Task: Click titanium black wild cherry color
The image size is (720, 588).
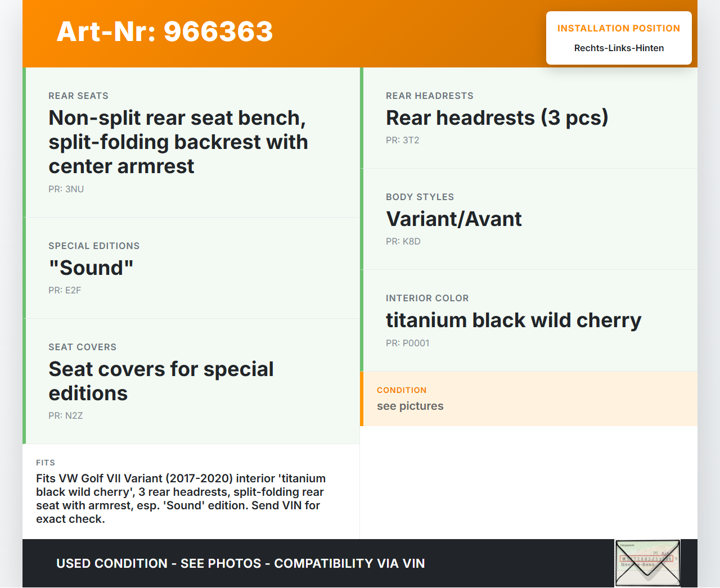Action: tap(513, 320)
